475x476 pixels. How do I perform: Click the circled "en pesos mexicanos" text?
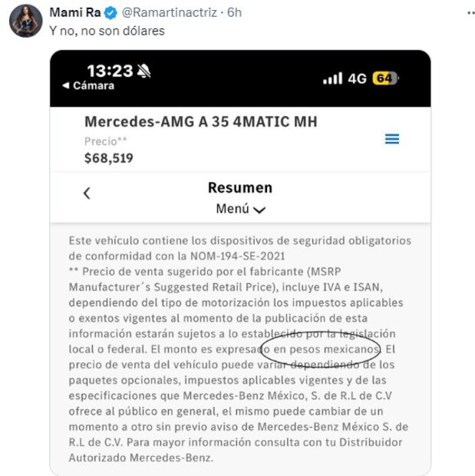pyautogui.click(x=322, y=349)
